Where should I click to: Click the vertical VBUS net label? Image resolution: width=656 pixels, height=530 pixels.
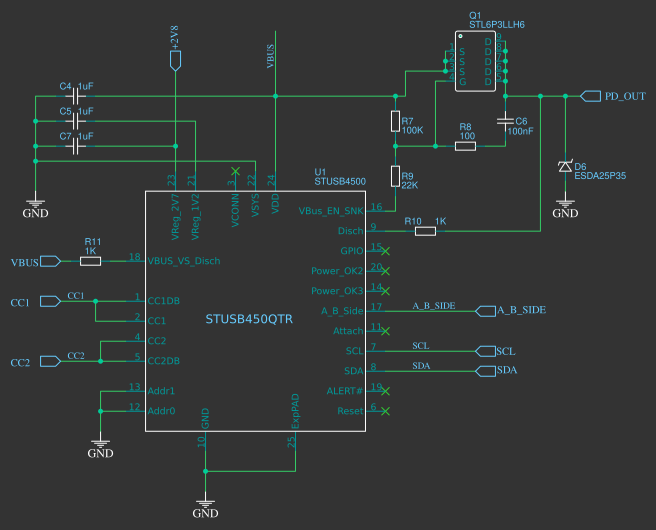pyautogui.click(x=270, y=56)
